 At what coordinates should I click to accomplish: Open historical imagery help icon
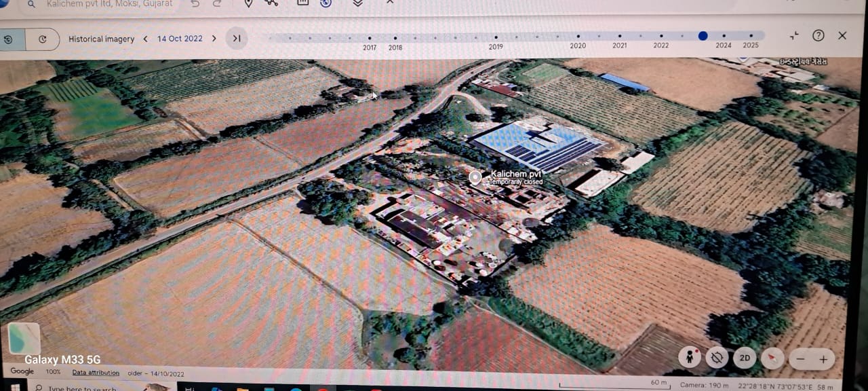[818, 35]
